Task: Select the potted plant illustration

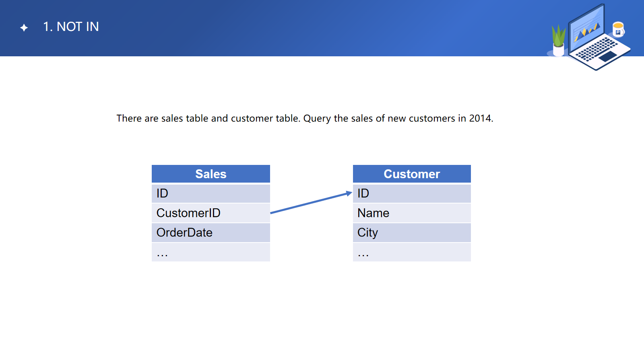Action: [x=558, y=40]
